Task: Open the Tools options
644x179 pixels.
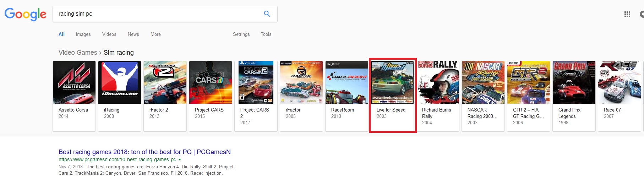Action: click(266, 34)
